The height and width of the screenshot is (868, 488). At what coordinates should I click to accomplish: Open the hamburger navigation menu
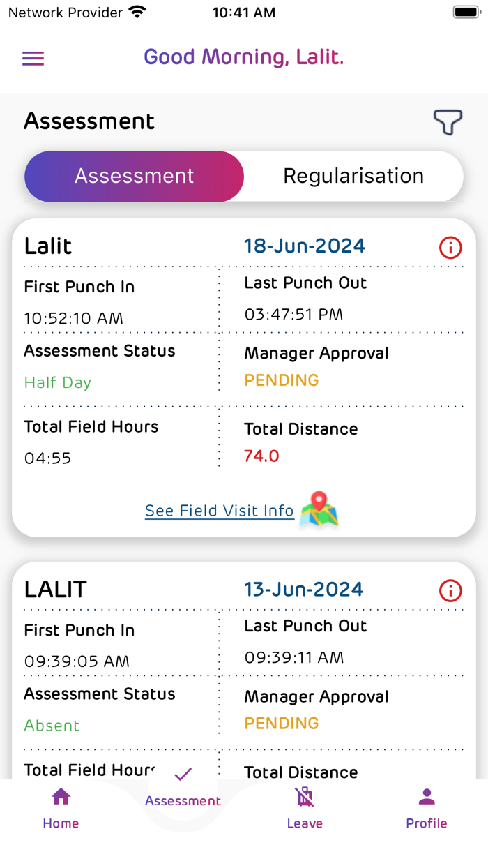tap(33, 58)
